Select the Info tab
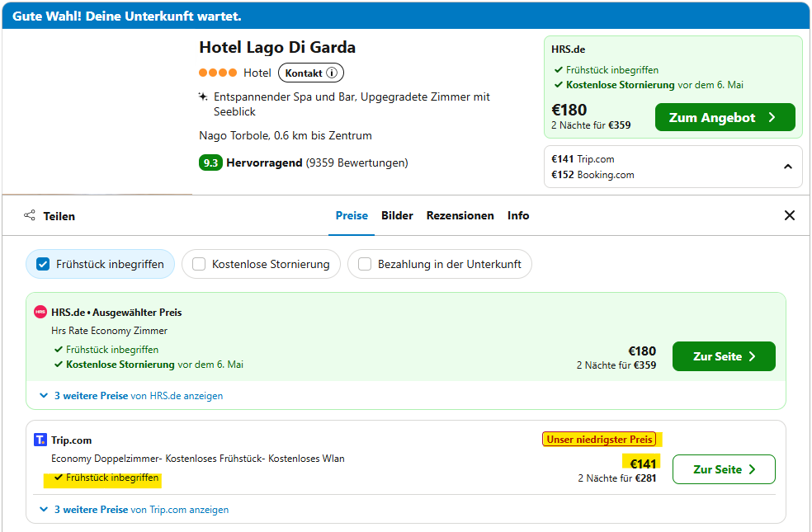The height and width of the screenshot is (532, 812). (x=518, y=216)
